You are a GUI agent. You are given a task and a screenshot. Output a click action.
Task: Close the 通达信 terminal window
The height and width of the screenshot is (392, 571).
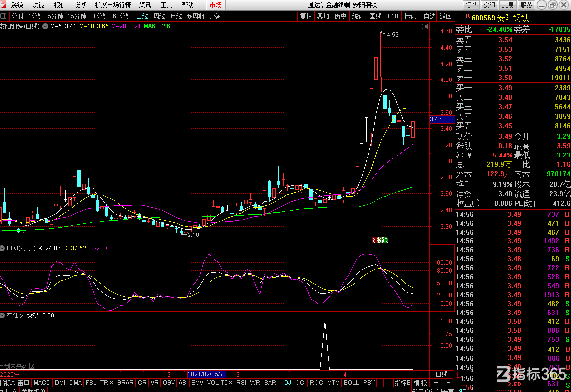coord(563,5)
